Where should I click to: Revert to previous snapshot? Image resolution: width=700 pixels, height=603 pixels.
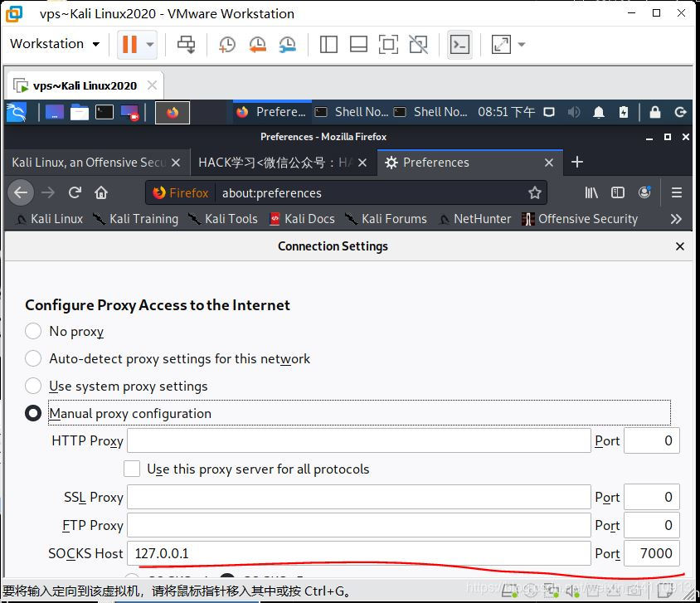[x=258, y=44]
